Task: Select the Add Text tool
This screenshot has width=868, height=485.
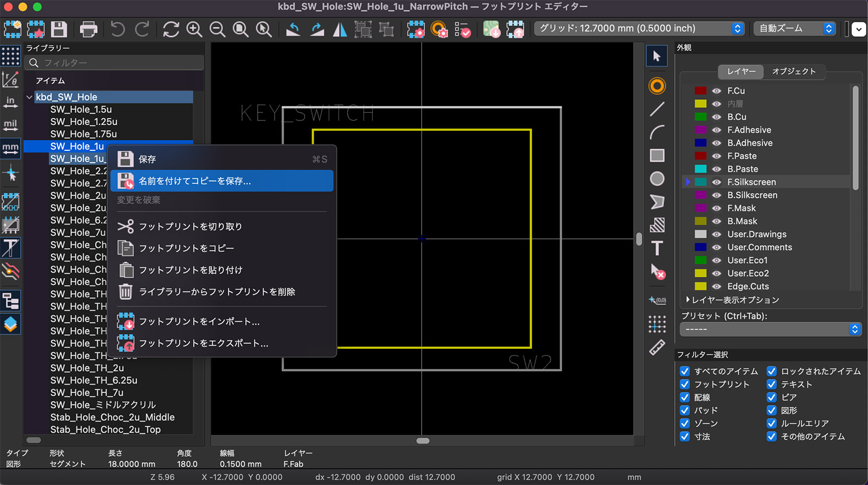Action: coord(657,248)
